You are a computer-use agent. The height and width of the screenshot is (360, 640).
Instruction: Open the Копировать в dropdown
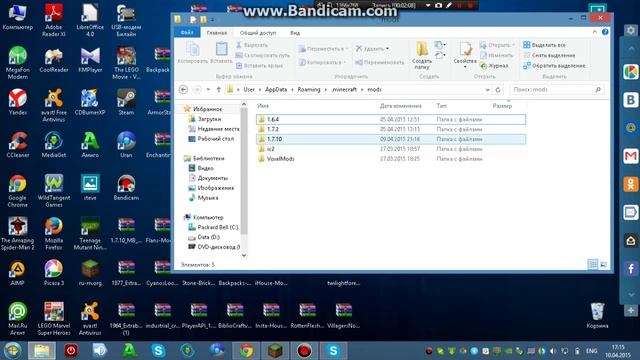point(322,62)
